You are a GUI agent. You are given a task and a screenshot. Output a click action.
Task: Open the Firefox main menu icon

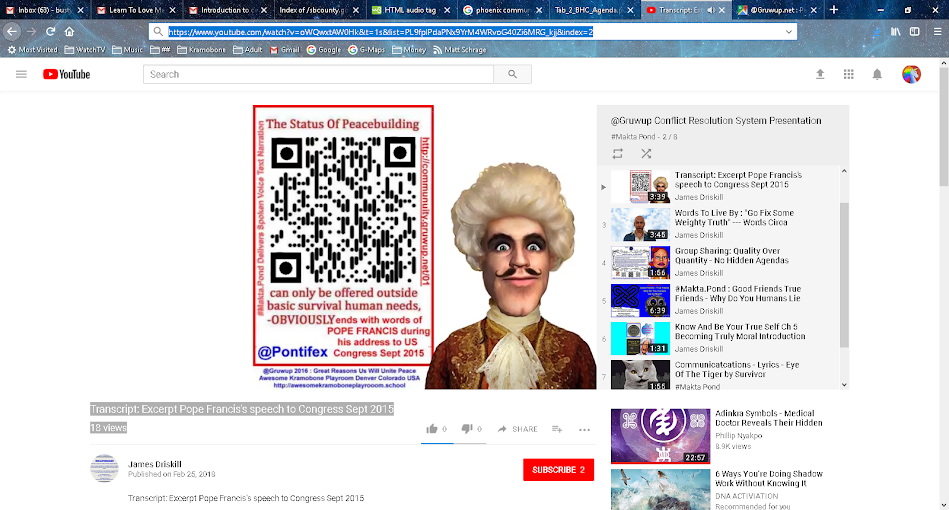tap(937, 31)
